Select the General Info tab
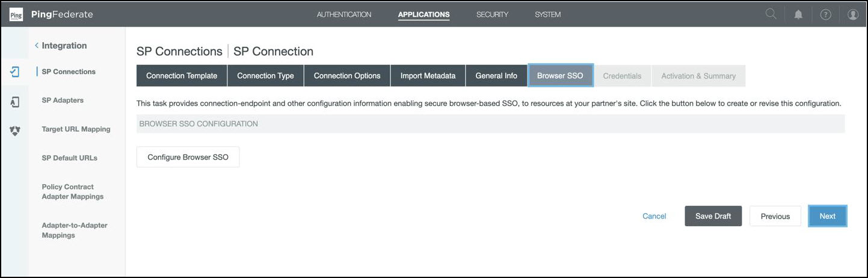This screenshot has height=278, width=868. tap(496, 76)
